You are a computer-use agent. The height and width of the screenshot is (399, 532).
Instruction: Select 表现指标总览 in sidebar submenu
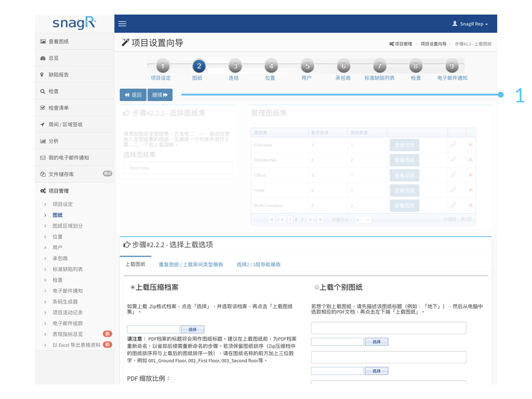click(68, 334)
